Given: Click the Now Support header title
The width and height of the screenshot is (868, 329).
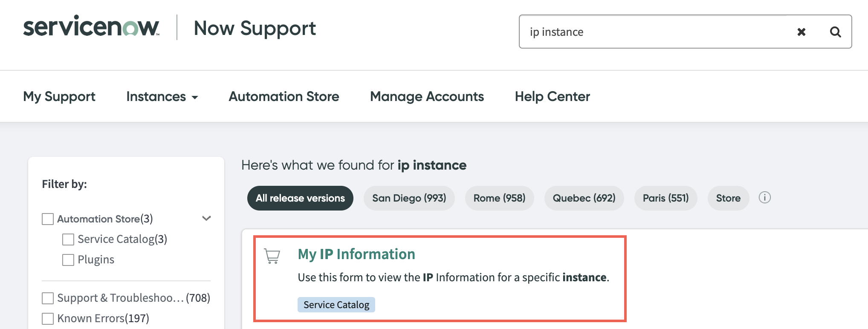Looking at the screenshot, I should (255, 29).
